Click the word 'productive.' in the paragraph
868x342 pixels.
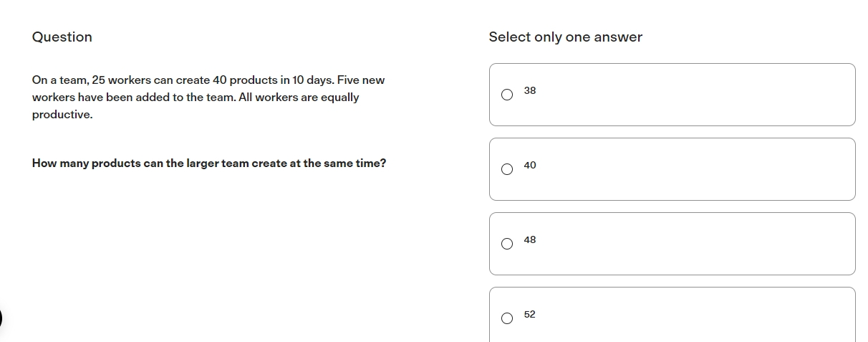(x=62, y=115)
